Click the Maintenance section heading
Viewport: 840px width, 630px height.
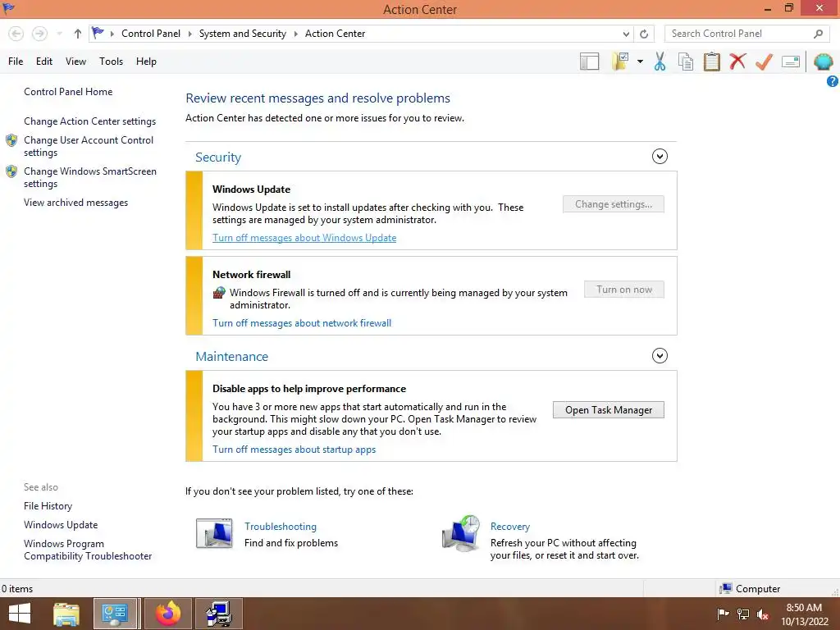(231, 356)
